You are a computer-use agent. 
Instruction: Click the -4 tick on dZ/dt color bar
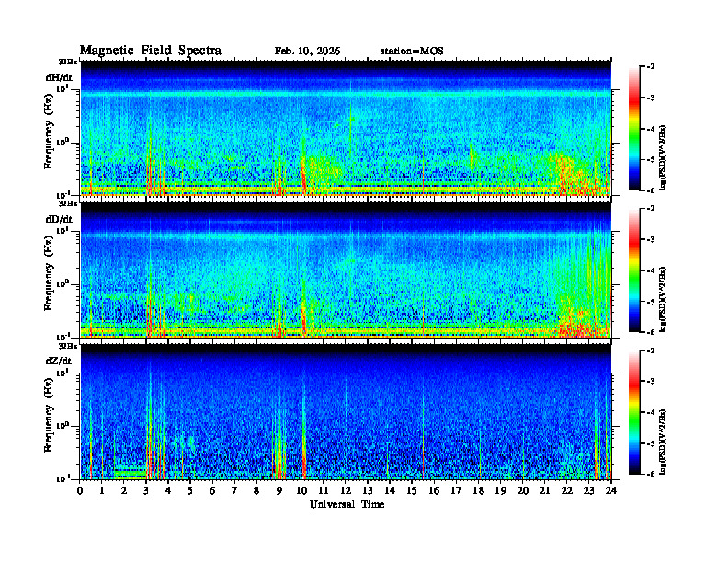(x=651, y=412)
